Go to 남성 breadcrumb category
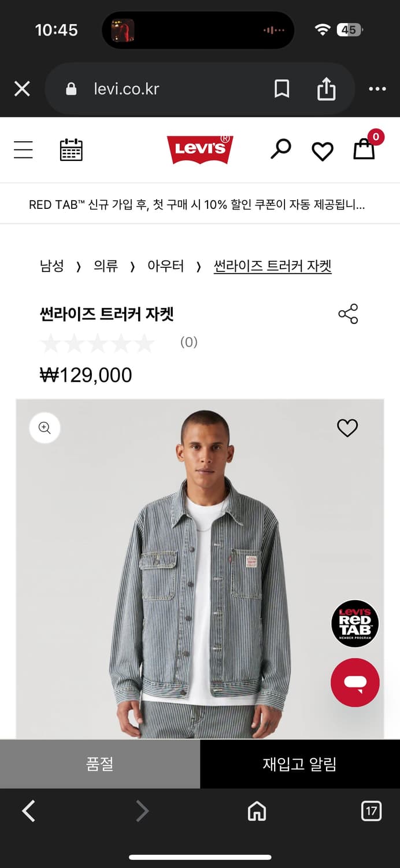Image resolution: width=400 pixels, height=868 pixels. pos(51,266)
